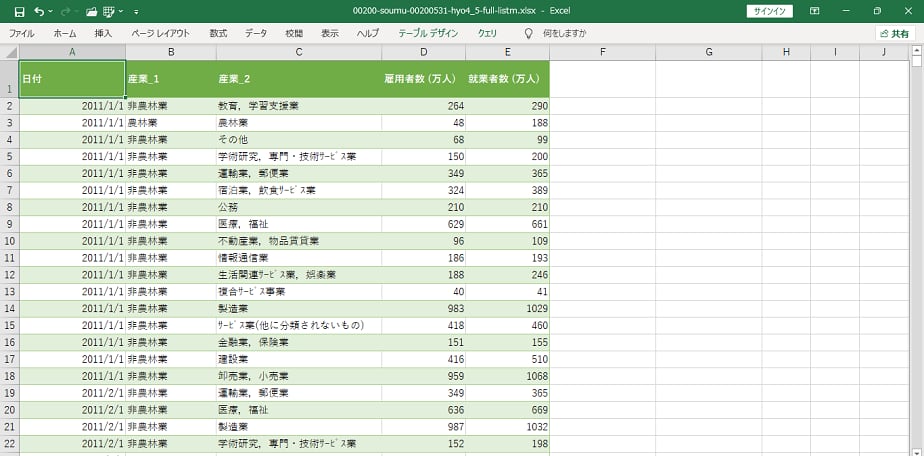Select row 14 header
Image resolution: width=924 pixels, height=456 pixels.
point(9,309)
